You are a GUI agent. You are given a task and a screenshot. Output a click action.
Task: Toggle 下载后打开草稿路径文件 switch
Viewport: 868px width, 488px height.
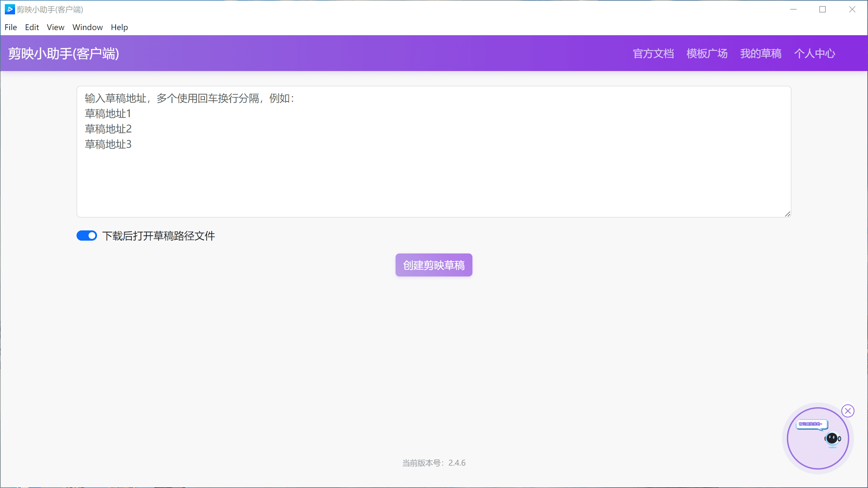pos(86,236)
